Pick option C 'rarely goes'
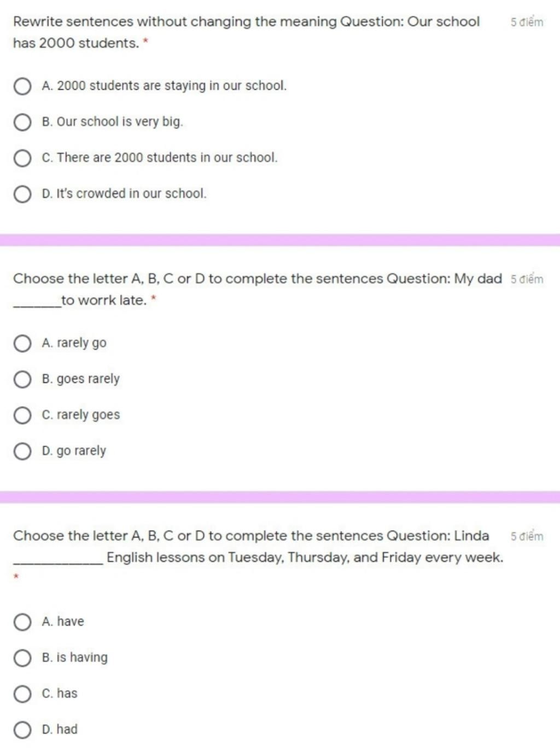 coord(22,415)
